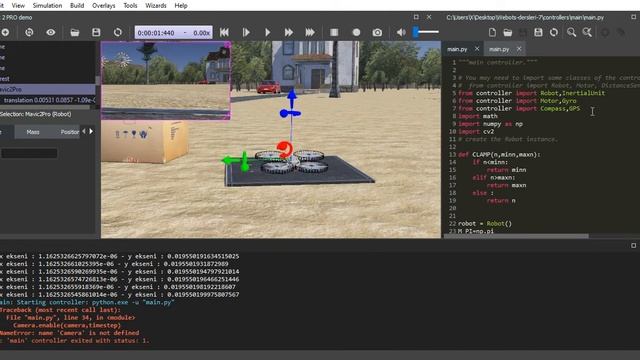The width and height of the screenshot is (640, 360).
Task: Create new text file in editor toolbar
Action: (x=492, y=32)
